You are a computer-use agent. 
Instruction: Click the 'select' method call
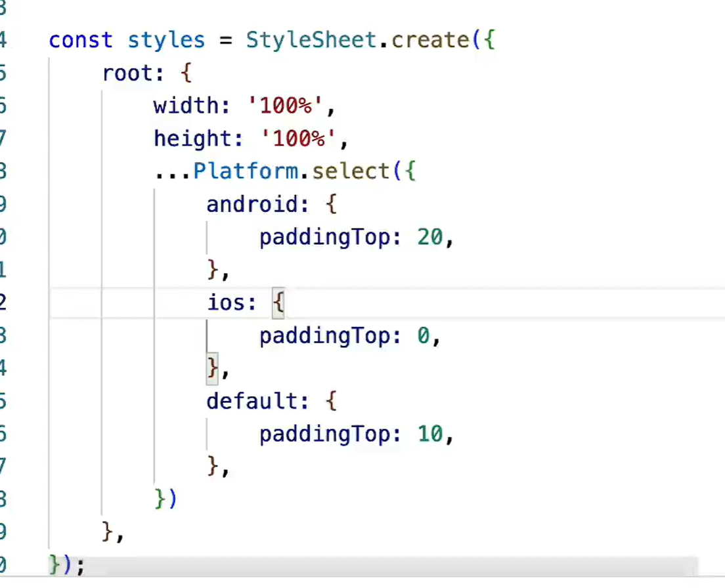pos(351,171)
